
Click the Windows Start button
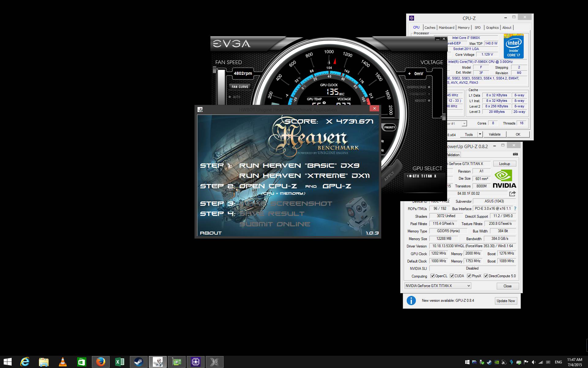coord(8,362)
